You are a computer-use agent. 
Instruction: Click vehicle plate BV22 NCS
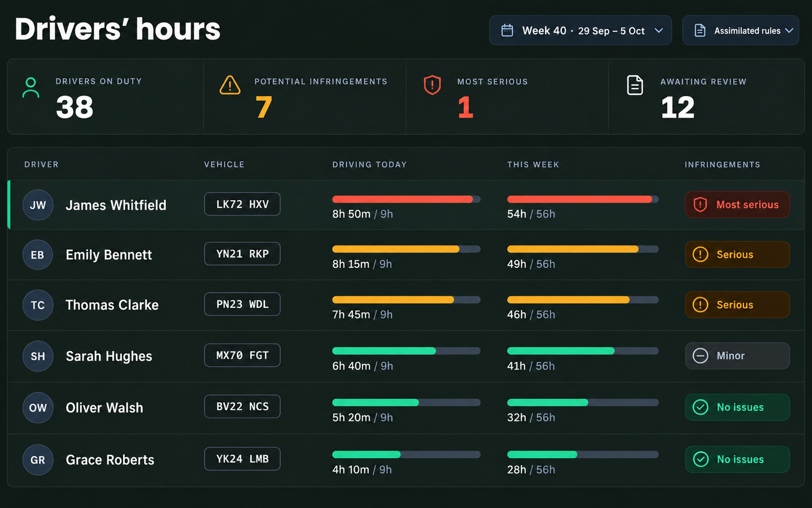coord(242,406)
